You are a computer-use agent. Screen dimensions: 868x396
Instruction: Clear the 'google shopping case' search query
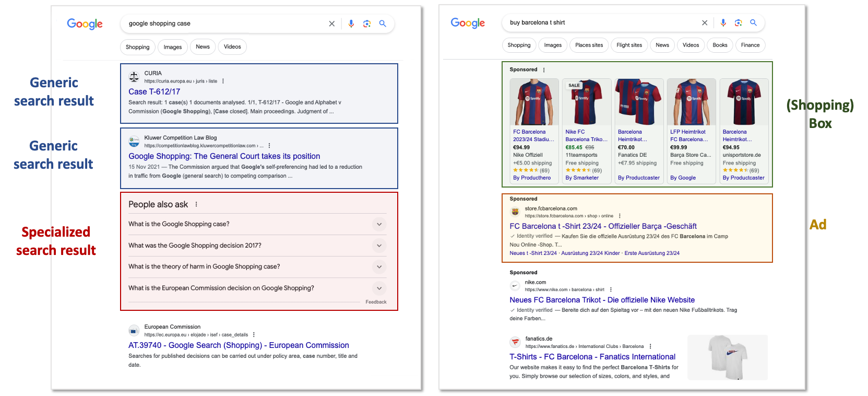pyautogui.click(x=331, y=24)
